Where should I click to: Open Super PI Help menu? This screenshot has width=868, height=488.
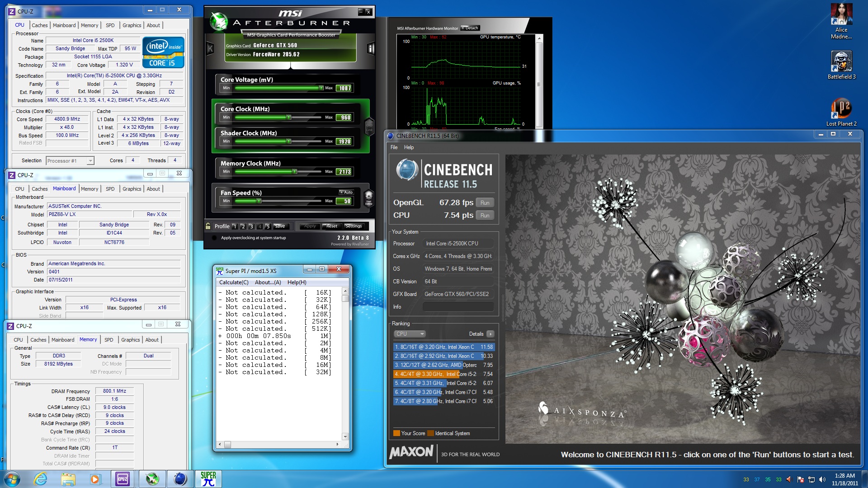click(297, 282)
